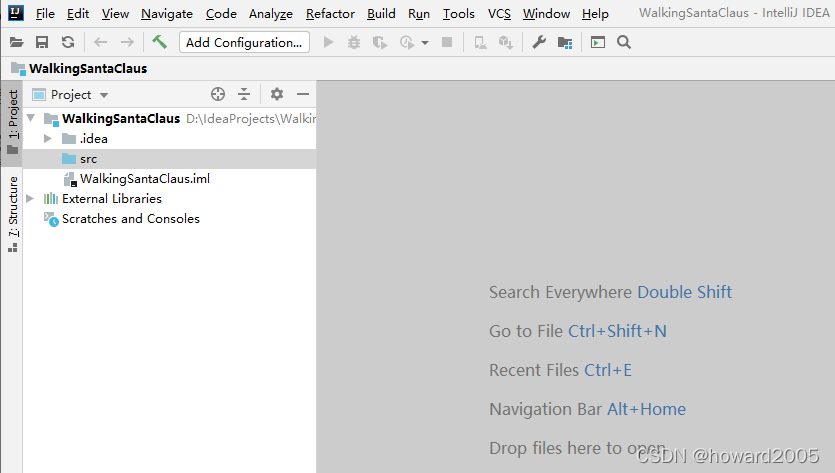Open the Window menu
835x473 pixels.
point(546,13)
